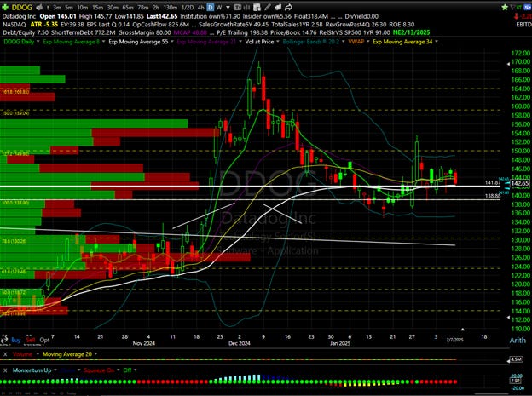Open the timeframe dropdown arrow after W
Image resolution: width=532 pixels, height=396 pixels.
[228, 7]
